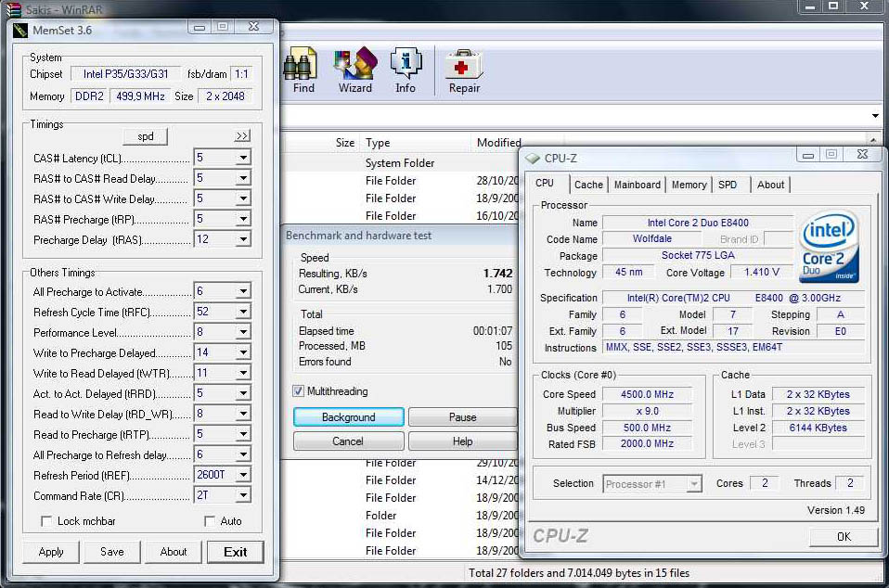The height and width of the screenshot is (588, 889).
Task: Open the Read to Precharge (tRTP) dropdown
Action: tap(243, 434)
